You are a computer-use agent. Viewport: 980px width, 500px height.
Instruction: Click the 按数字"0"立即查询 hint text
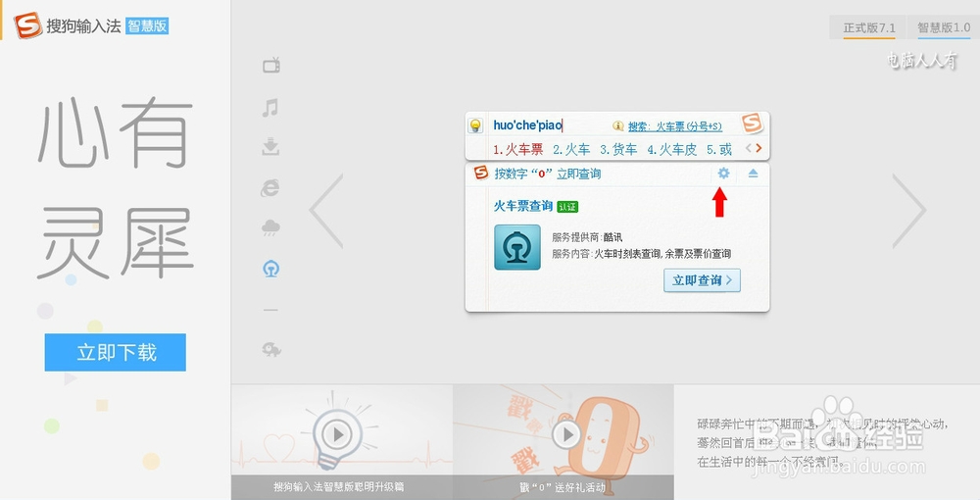coord(548,175)
